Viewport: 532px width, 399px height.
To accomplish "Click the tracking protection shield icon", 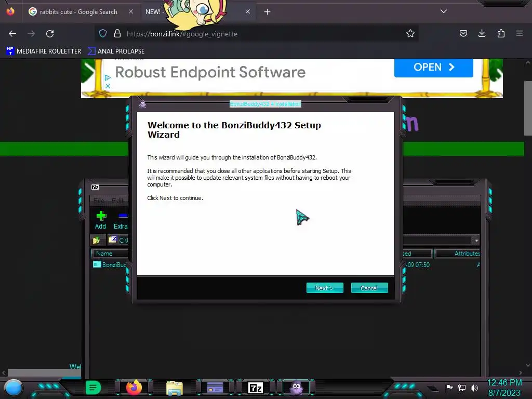I will pyautogui.click(x=103, y=34).
